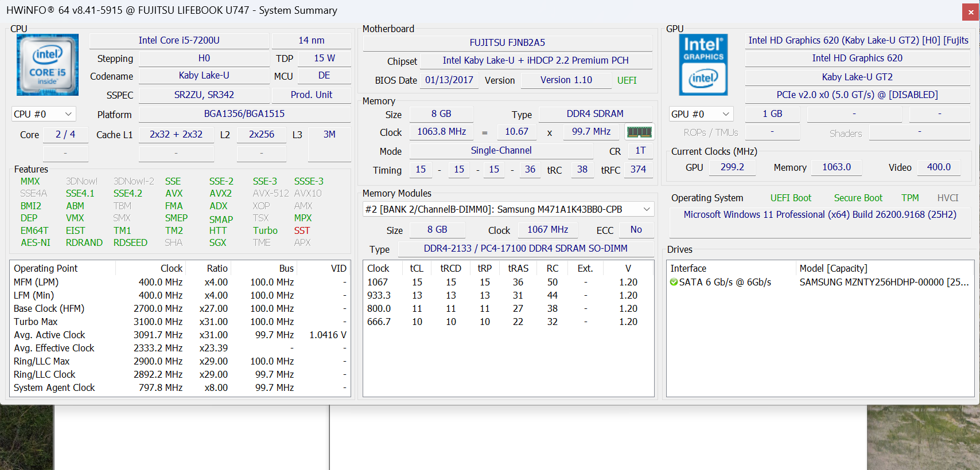
Task: Click the memory Clock value 1063.8 MHz
Action: pyautogui.click(x=442, y=131)
